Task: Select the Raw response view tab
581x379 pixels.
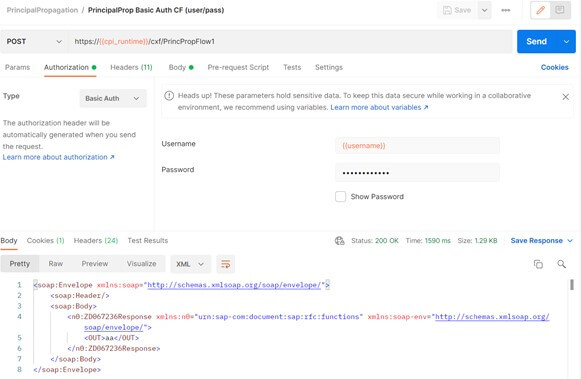Action: (56, 264)
